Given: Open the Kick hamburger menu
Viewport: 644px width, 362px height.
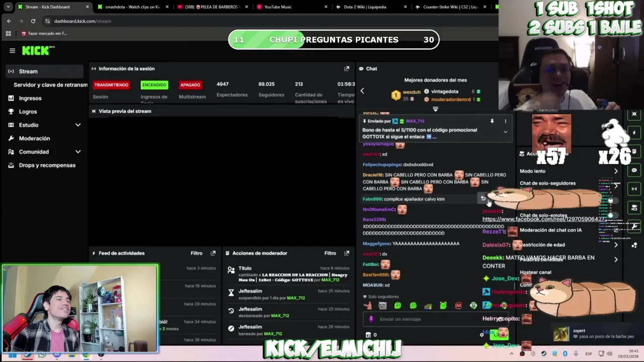Looking at the screenshot, I should pos(12,50).
